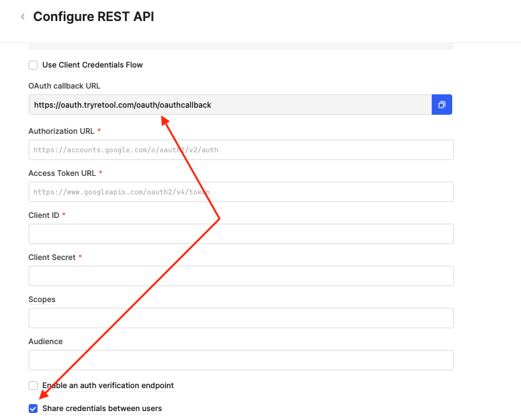Select the Client ID text box
This screenshot has height=420, width=521.
(x=241, y=234)
